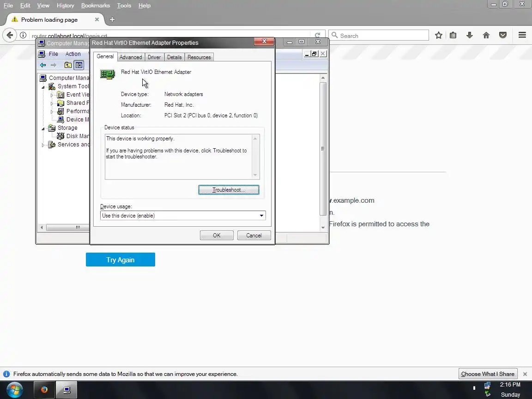The image size is (532, 399).
Task: Click Firefox icon in taskbar
Action: (44, 390)
